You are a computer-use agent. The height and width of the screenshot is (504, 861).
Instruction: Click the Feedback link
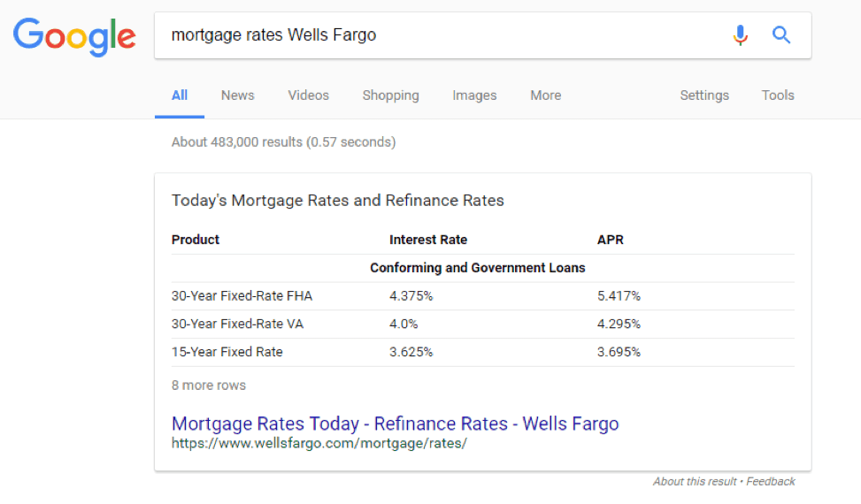pos(771,482)
